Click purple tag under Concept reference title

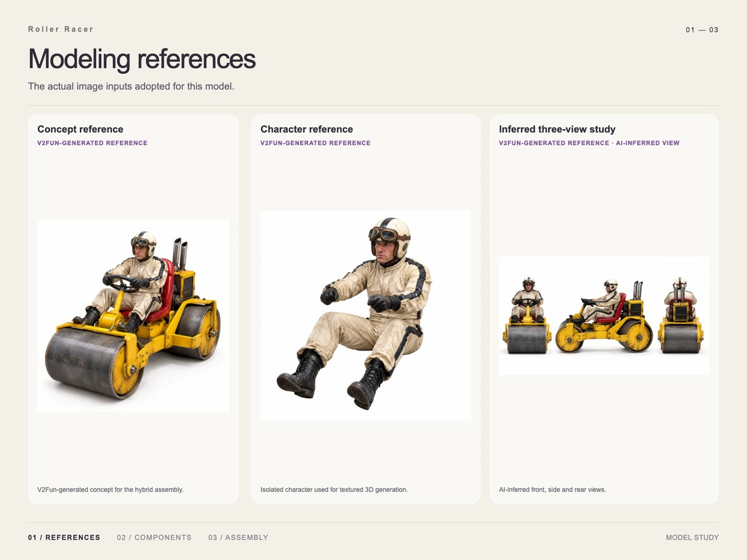click(x=92, y=143)
